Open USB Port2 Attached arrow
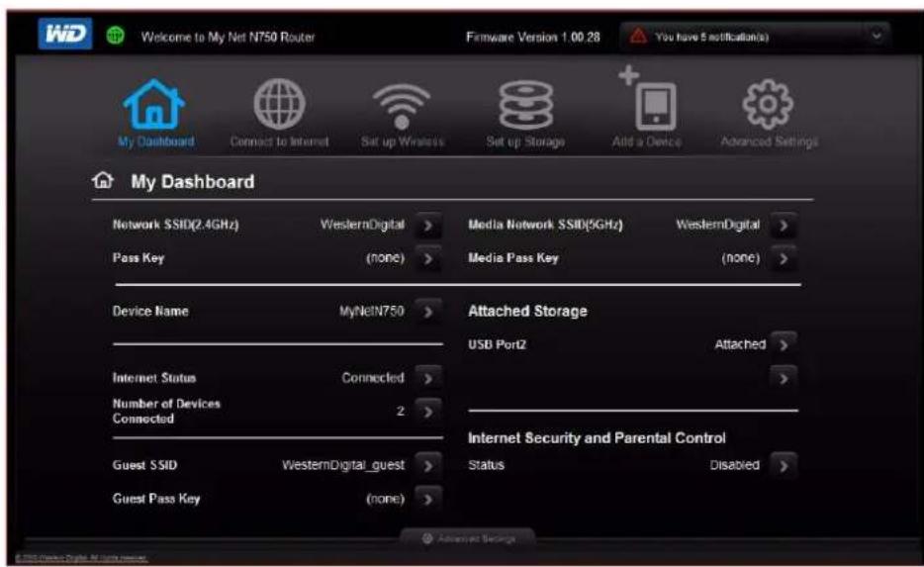This screenshot has width=924, height=567. 784,344
